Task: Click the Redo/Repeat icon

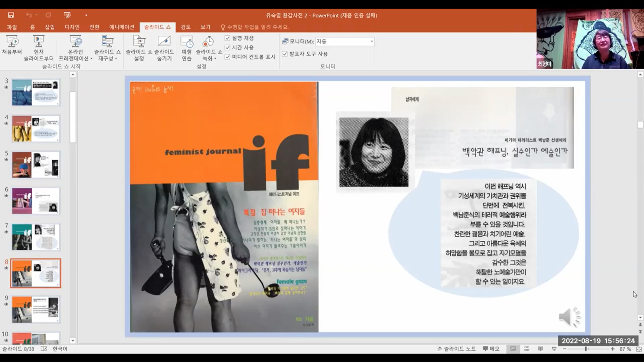Action: coord(48,15)
